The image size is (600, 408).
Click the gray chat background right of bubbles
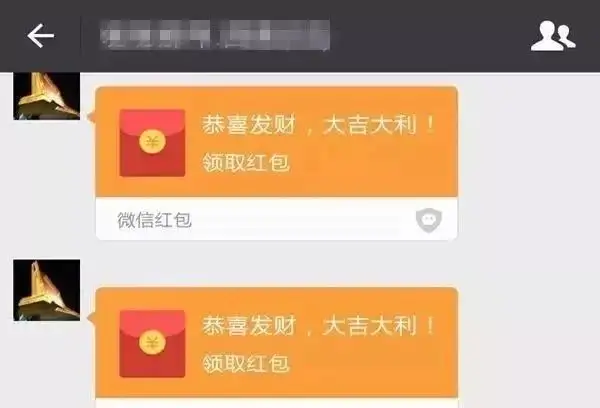tap(529, 230)
